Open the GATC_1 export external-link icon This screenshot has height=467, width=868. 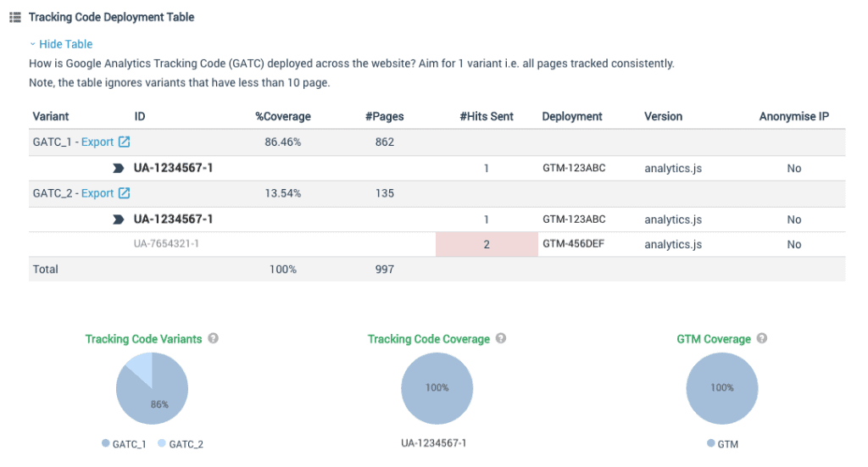124,142
